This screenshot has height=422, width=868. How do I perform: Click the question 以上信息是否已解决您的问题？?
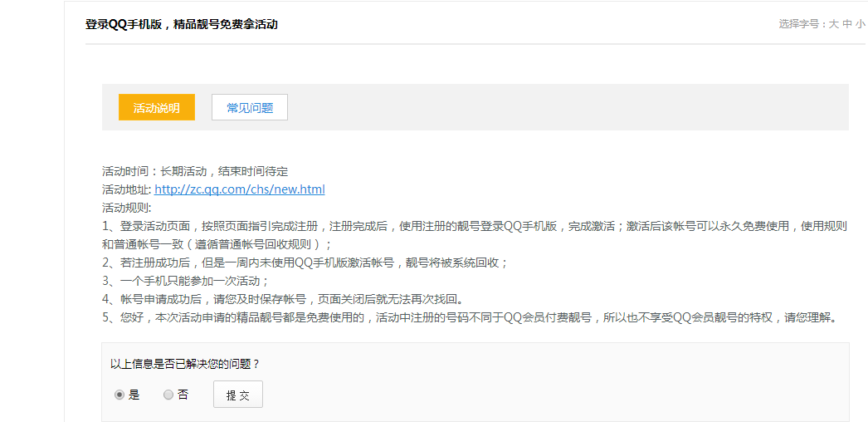click(185, 364)
